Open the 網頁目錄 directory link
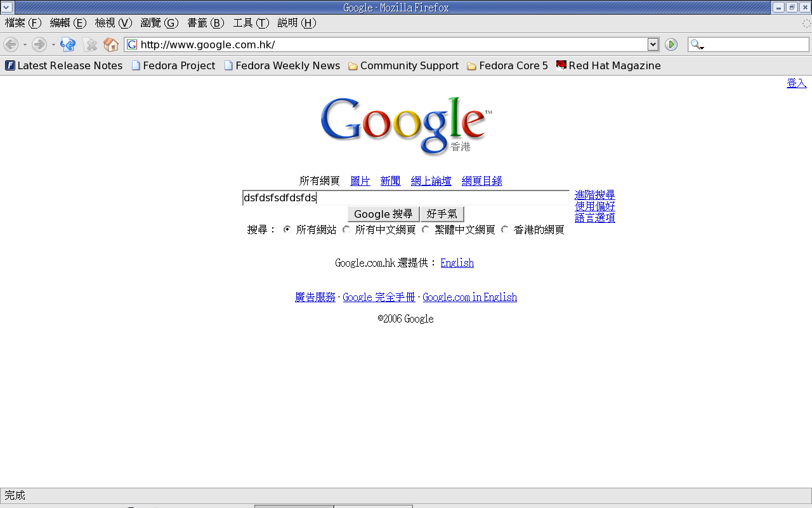812x508 pixels. (482, 181)
